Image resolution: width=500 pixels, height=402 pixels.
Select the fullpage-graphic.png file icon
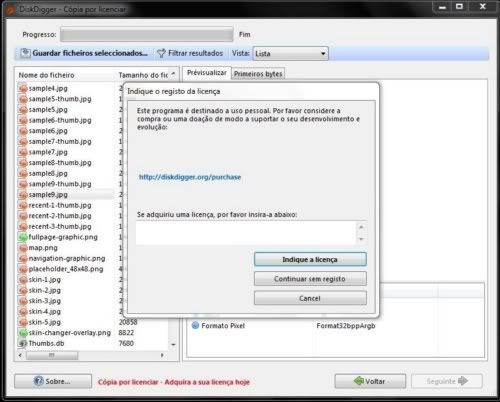click(23, 237)
